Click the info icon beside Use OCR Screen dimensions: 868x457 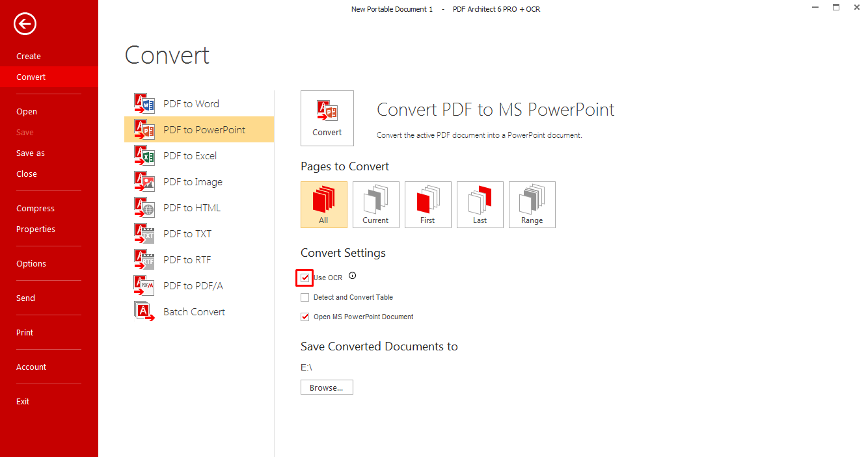coord(353,276)
